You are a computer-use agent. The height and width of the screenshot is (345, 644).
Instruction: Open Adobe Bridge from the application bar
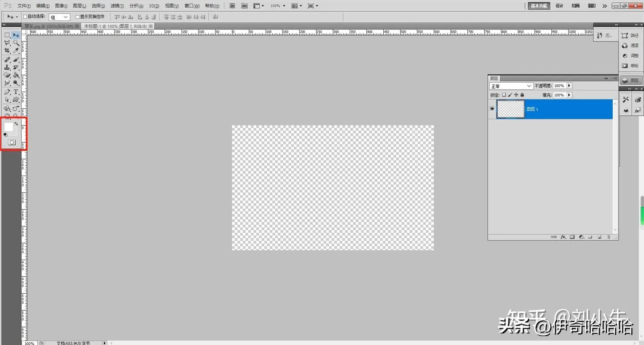[x=232, y=5]
